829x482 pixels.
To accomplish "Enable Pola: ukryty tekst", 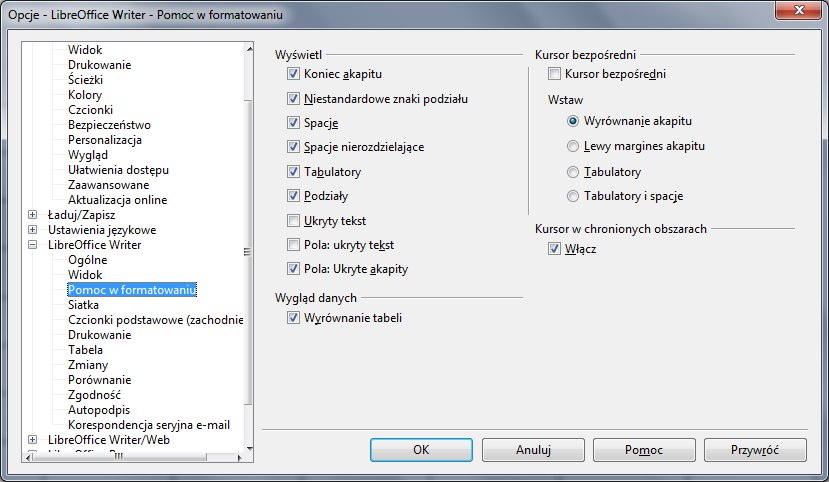I will pyautogui.click(x=293, y=245).
